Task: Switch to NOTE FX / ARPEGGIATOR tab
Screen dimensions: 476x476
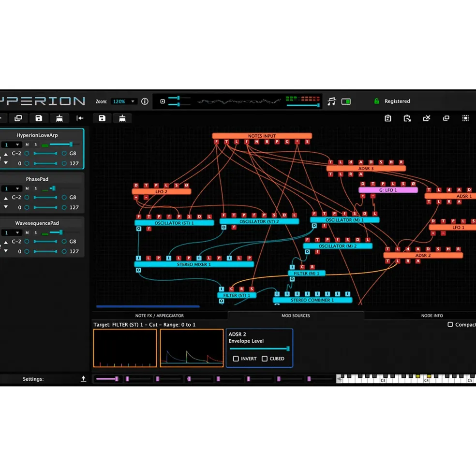Action: pos(159,316)
